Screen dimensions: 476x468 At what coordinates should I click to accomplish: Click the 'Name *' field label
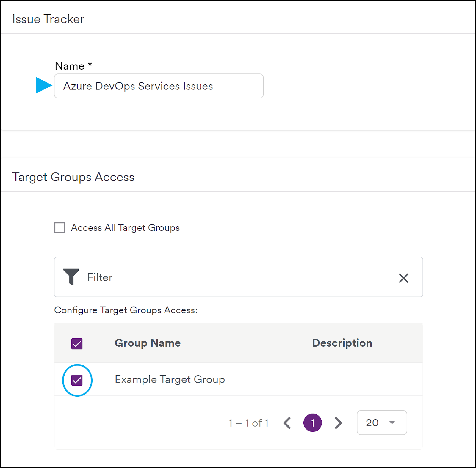73,66
